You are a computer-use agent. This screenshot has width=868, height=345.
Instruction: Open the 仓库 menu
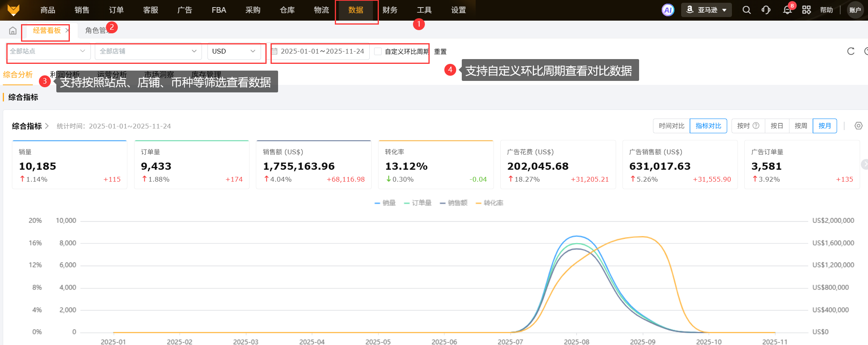point(287,10)
